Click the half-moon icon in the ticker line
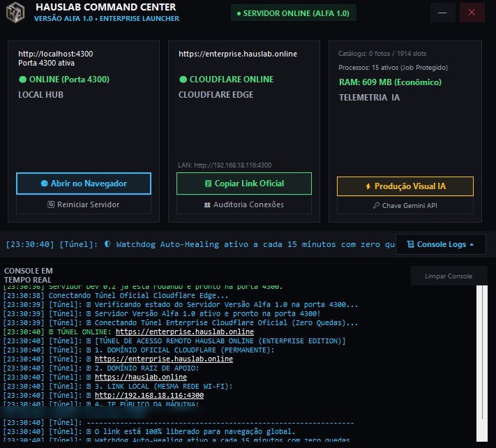Image resolution: width=496 pixels, height=448 pixels. pos(107,244)
